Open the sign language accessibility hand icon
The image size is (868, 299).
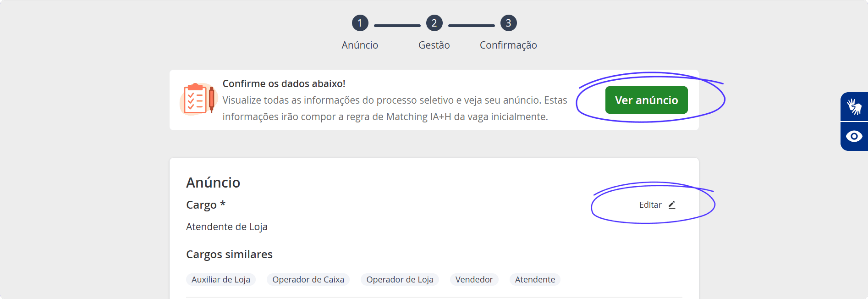[x=854, y=106]
